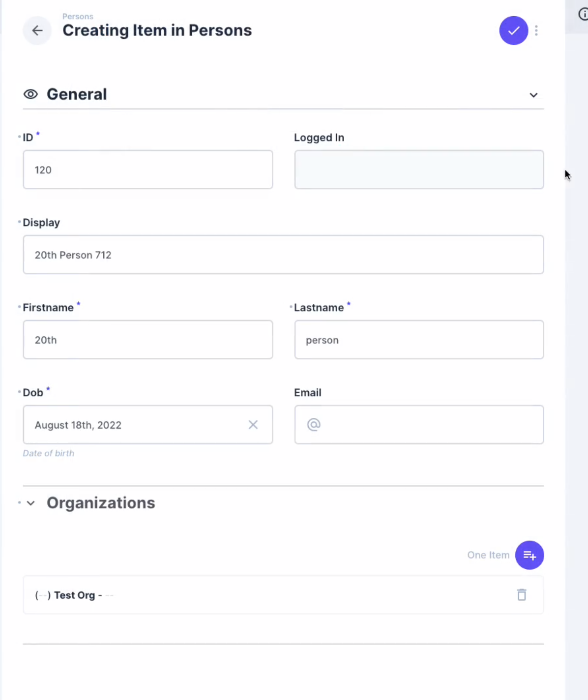Focus the ID input field

pos(148,170)
